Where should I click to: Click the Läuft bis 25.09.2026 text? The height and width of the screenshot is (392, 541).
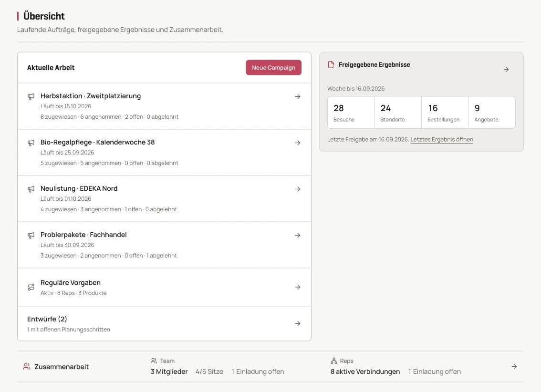point(67,153)
